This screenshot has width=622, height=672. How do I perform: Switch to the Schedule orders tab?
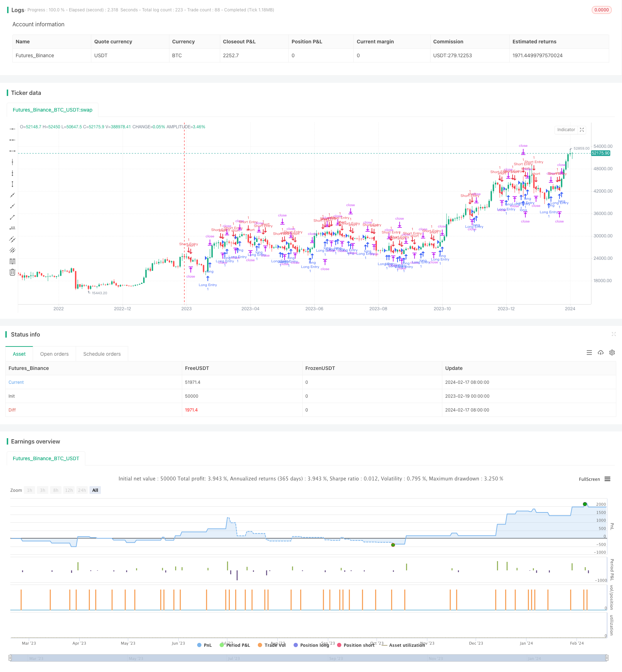click(x=102, y=354)
